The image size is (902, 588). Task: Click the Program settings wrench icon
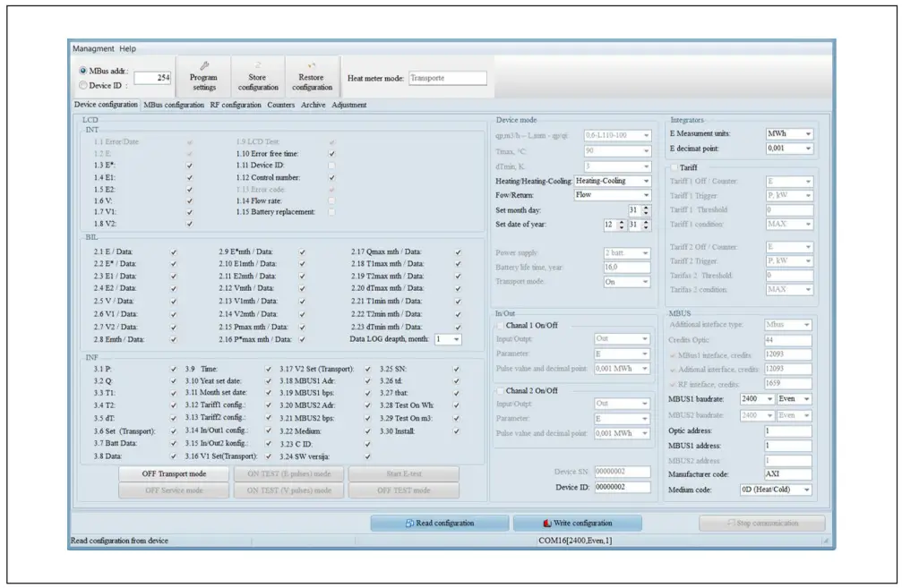203,65
